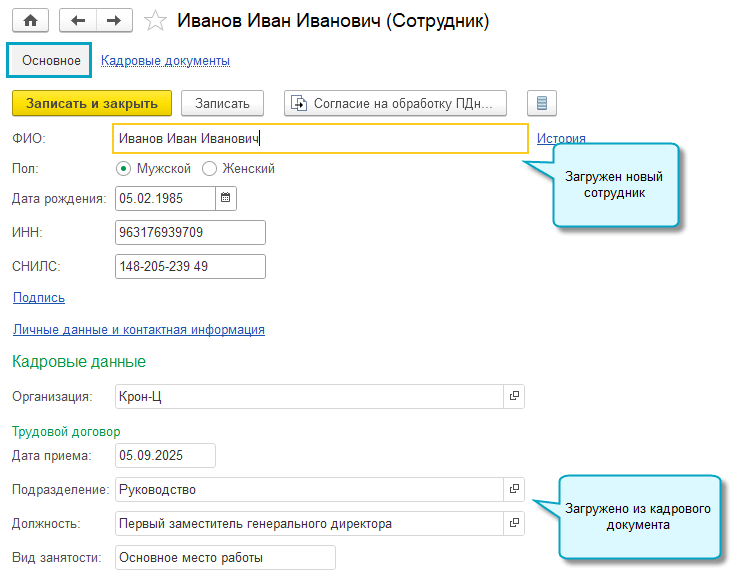Mark employee as favorite with star
The image size is (739, 580).
coord(155,20)
